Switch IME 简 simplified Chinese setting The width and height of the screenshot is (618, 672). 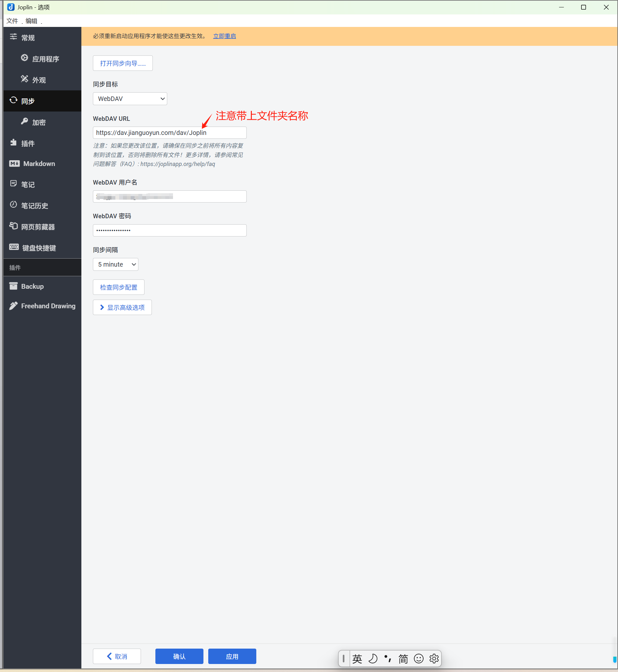tap(403, 659)
